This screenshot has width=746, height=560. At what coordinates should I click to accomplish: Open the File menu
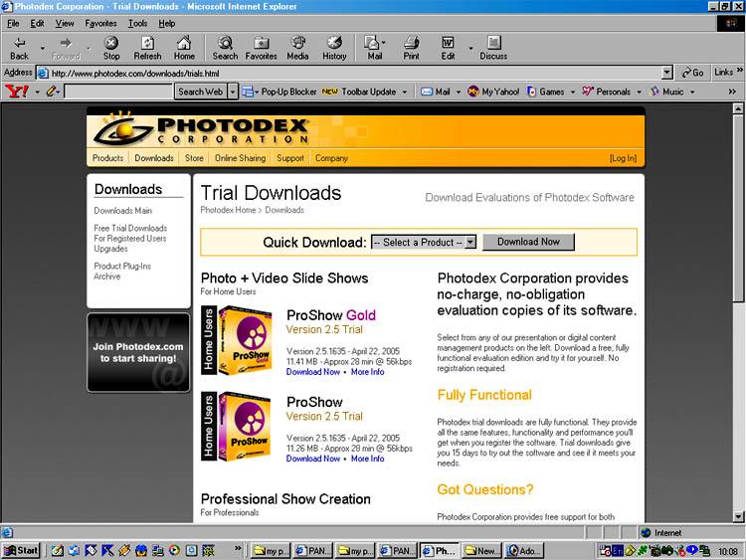[x=13, y=23]
